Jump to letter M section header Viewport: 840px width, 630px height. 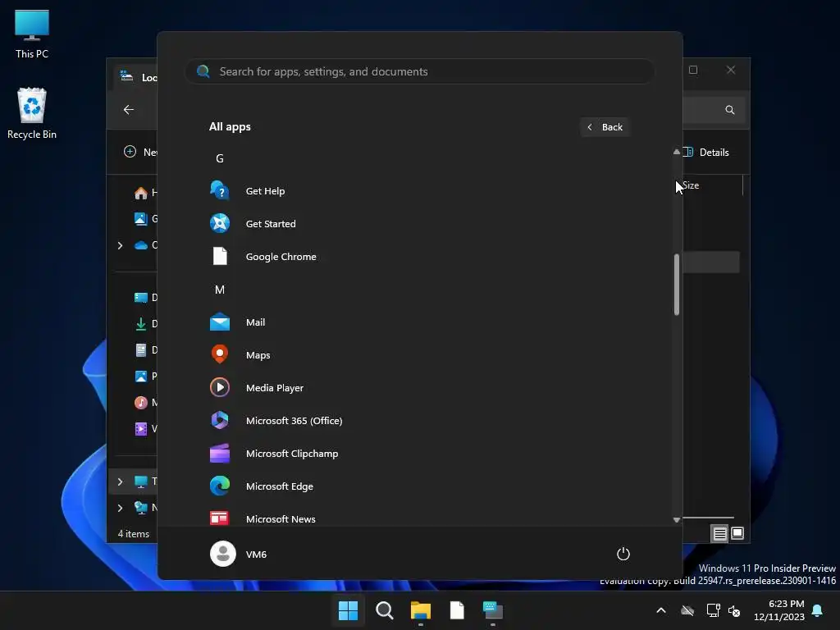click(220, 290)
